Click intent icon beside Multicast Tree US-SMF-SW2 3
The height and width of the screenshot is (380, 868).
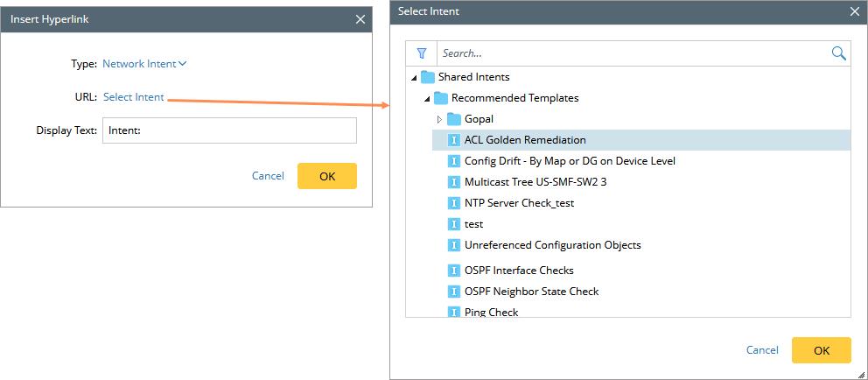(454, 182)
